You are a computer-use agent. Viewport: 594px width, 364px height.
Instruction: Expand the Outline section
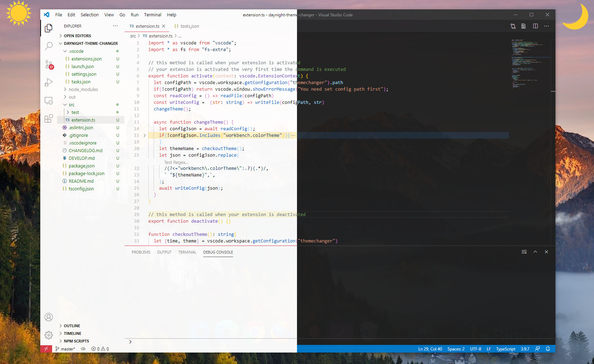(90, 326)
